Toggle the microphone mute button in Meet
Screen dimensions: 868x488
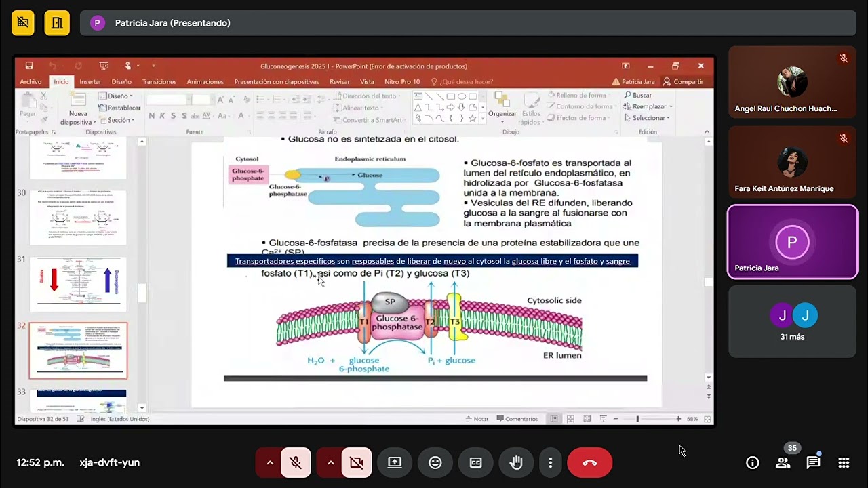pyautogui.click(x=296, y=463)
